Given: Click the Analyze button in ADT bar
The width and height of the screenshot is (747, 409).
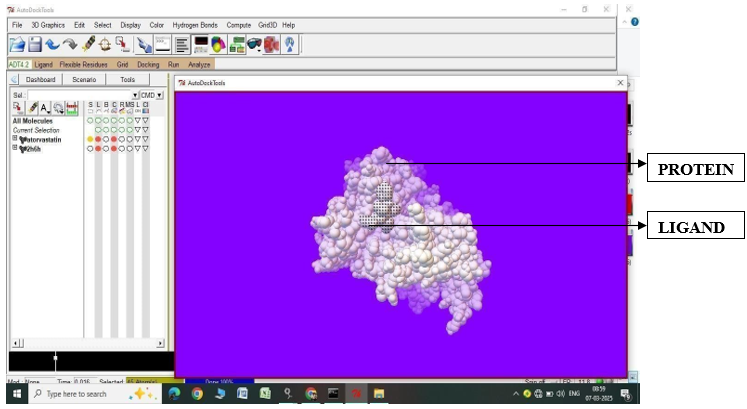Looking at the screenshot, I should [199, 64].
